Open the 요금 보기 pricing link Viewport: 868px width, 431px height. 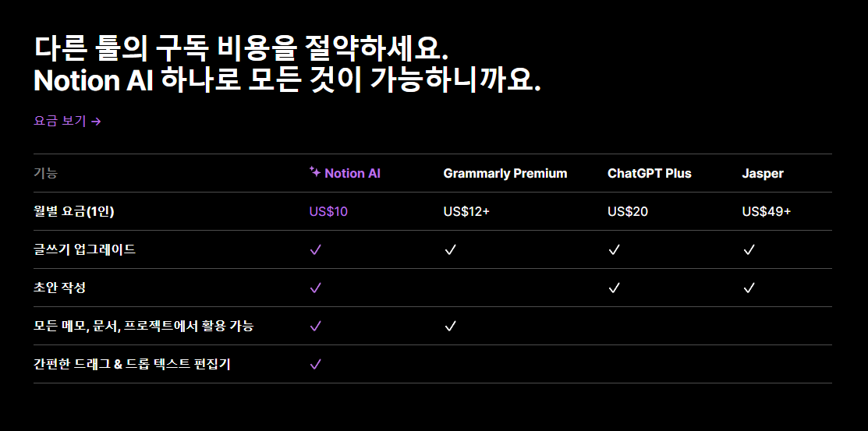[x=67, y=121]
